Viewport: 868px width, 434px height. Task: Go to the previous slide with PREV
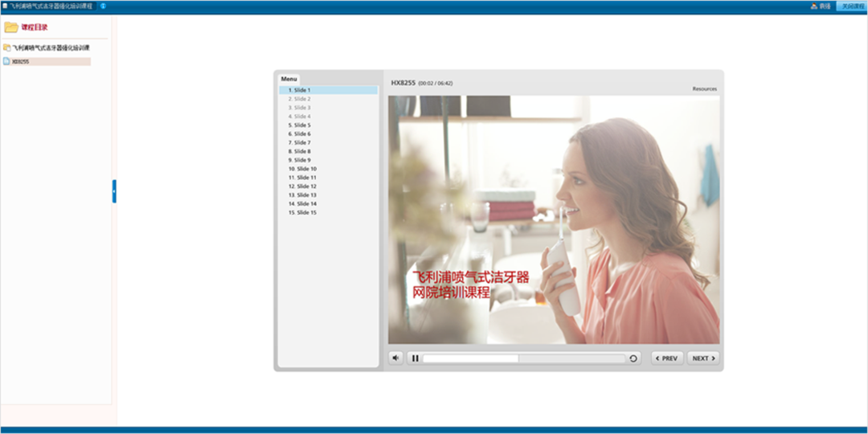click(667, 358)
